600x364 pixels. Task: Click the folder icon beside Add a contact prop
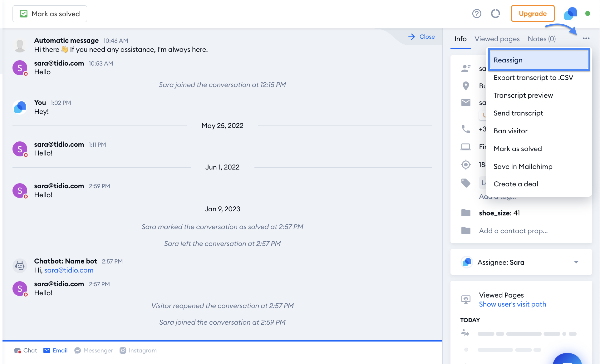[466, 231]
